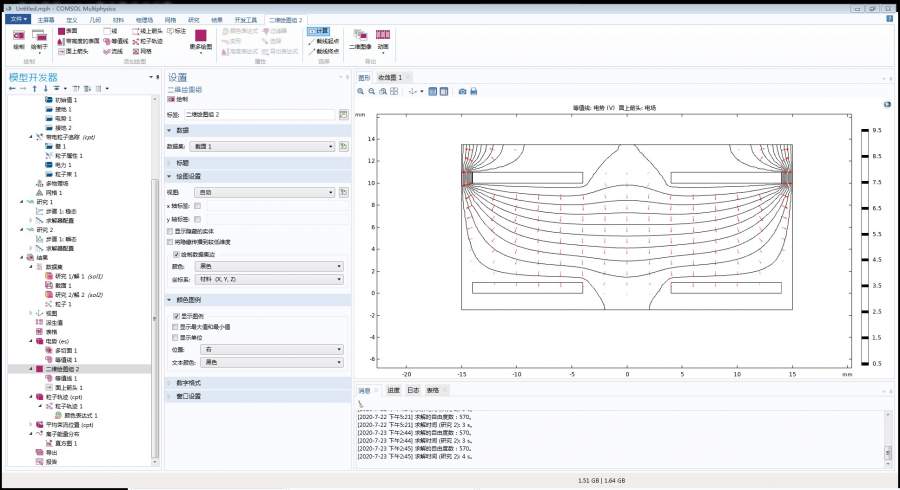Click the 标签 label text field
The image size is (900, 490).
260,115
